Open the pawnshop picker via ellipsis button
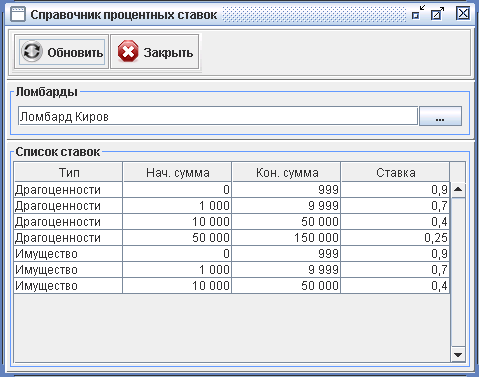Screen dimensions: 479x377 [440, 116]
